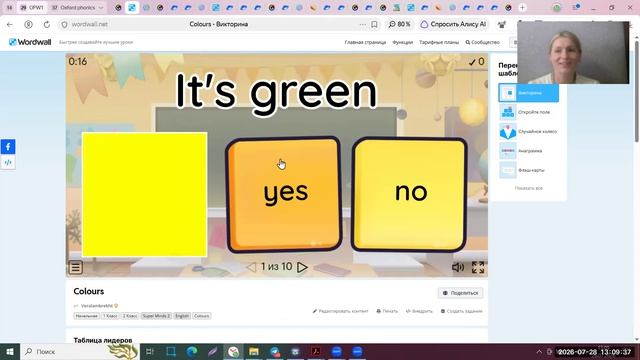Open the Super Minds 2 tag
The height and width of the screenshot is (360, 640).
(156, 316)
